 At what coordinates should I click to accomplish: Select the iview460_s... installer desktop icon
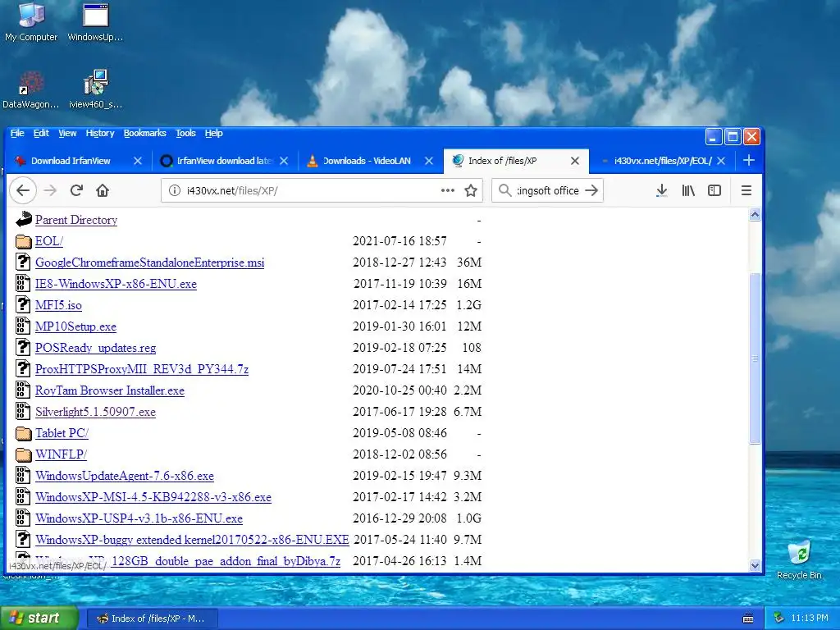click(x=95, y=89)
